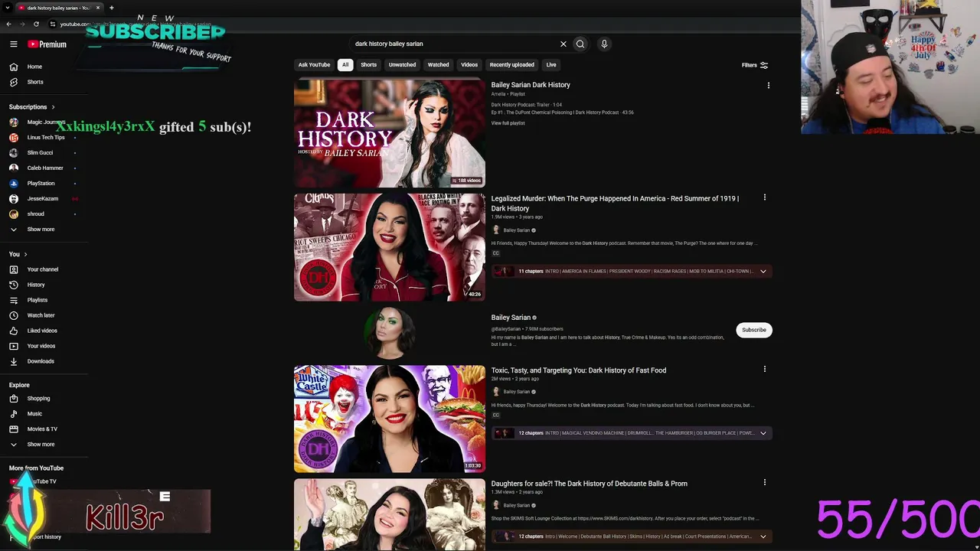This screenshot has height=551, width=980.
Task: Open the Watch later icon in the sidebar
Action: pos(14,315)
